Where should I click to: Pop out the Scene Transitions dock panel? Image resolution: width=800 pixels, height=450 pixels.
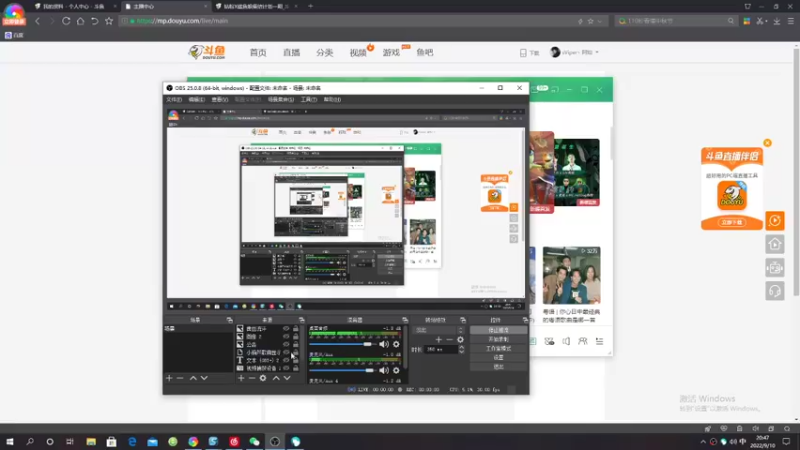[x=463, y=320]
